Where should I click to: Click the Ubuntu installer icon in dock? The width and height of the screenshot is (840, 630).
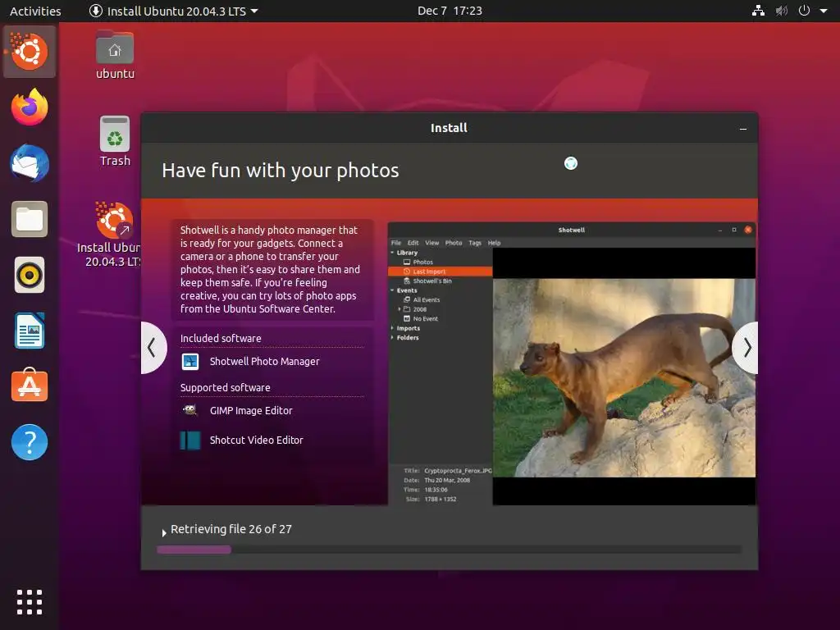click(30, 52)
